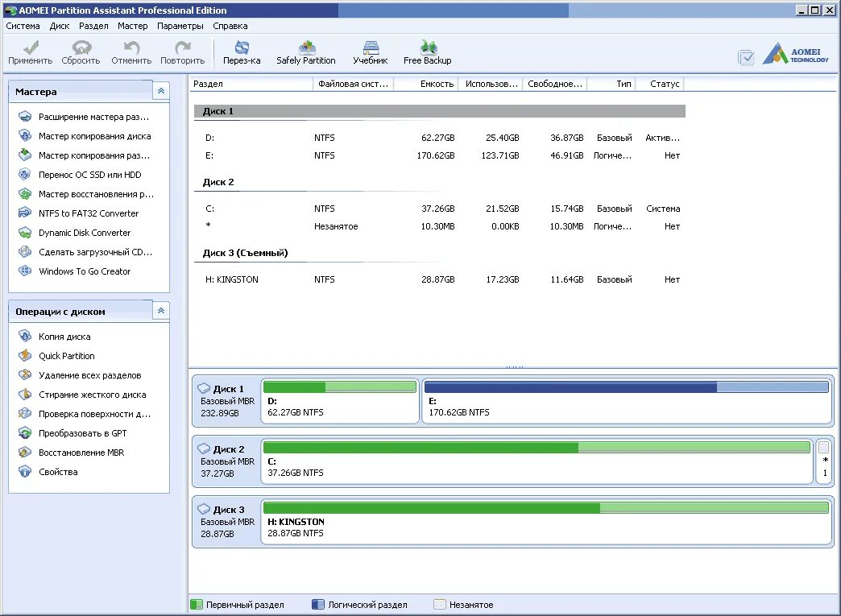The image size is (841, 616).
Task: Choose Восстановление MBR operation
Action: pos(72,453)
